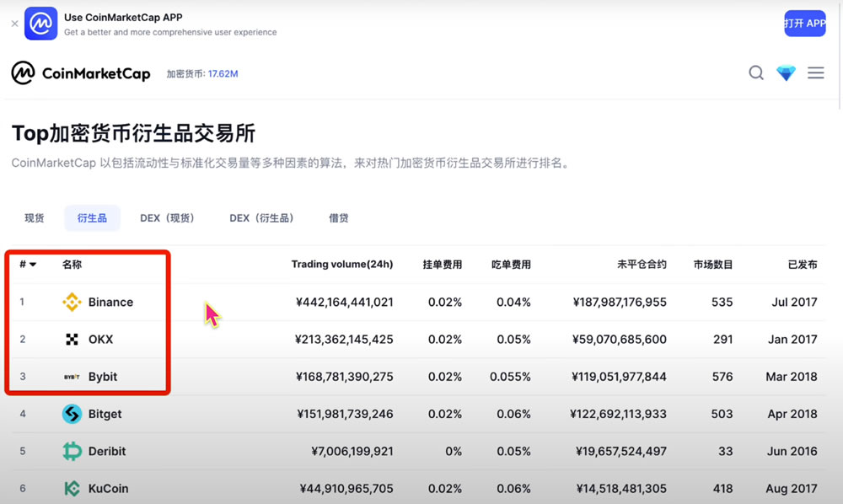This screenshot has width=843, height=504.
Task: Open the hamburger navigation menu
Action: [x=815, y=73]
